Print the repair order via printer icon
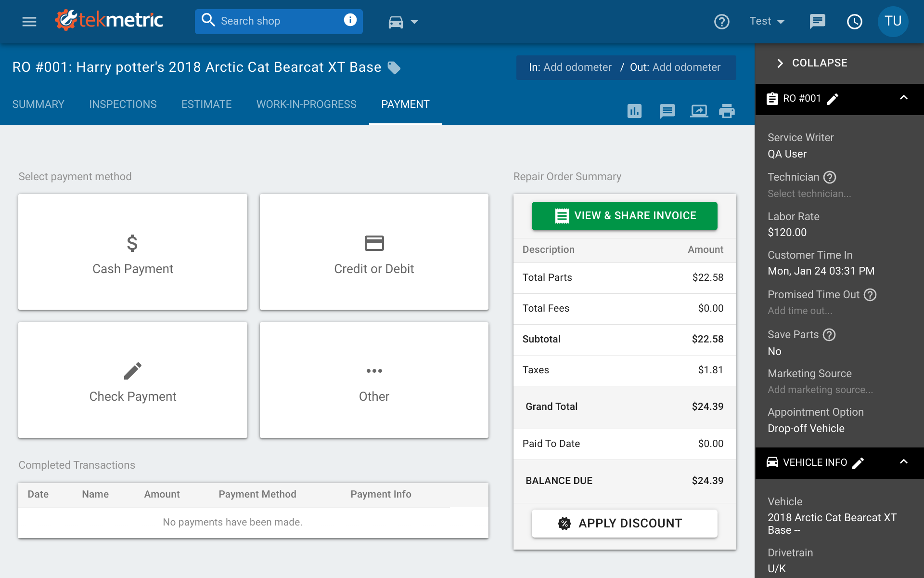The height and width of the screenshot is (578, 924). pos(727,111)
